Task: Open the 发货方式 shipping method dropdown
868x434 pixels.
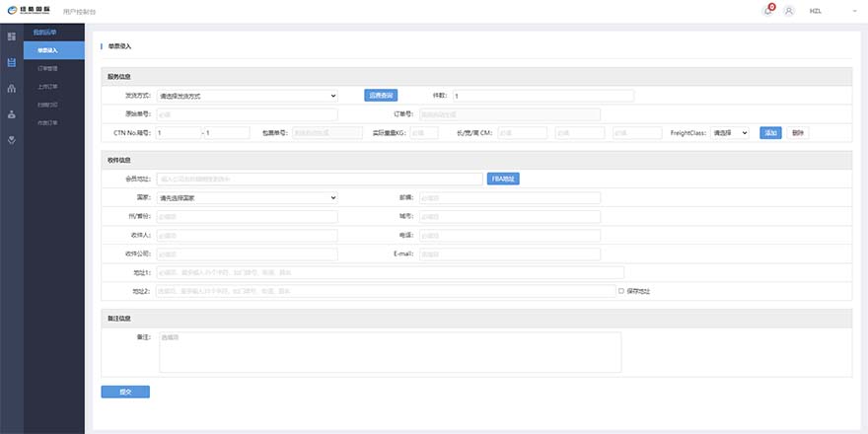Action: coord(248,96)
